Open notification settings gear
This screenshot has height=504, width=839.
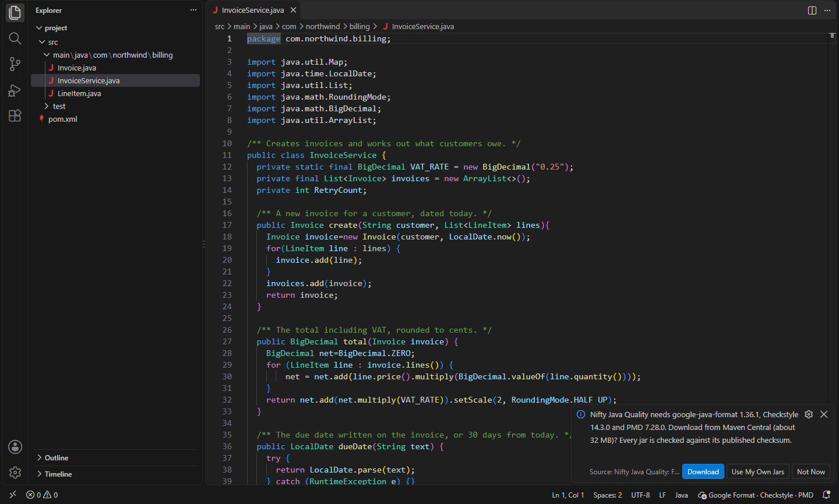coord(809,414)
